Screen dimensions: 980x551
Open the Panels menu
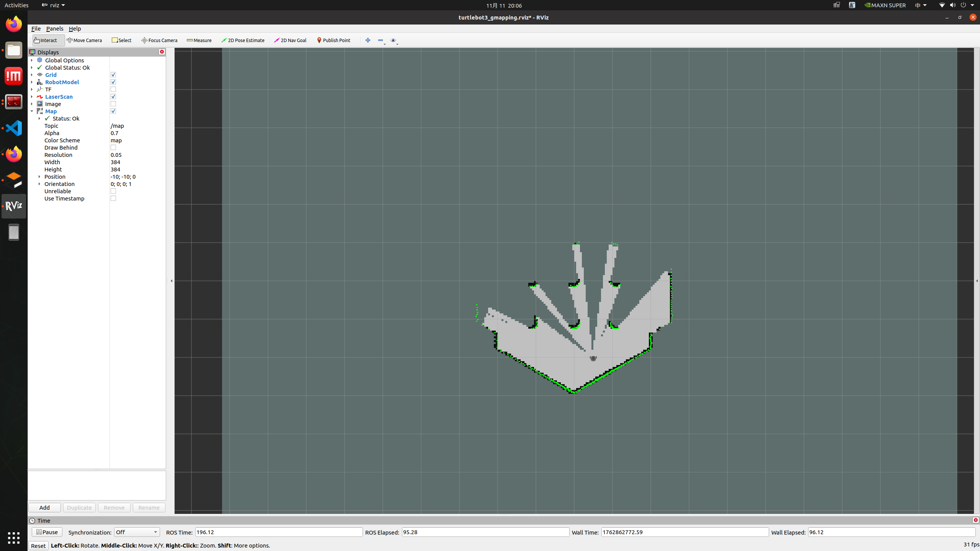click(x=54, y=29)
